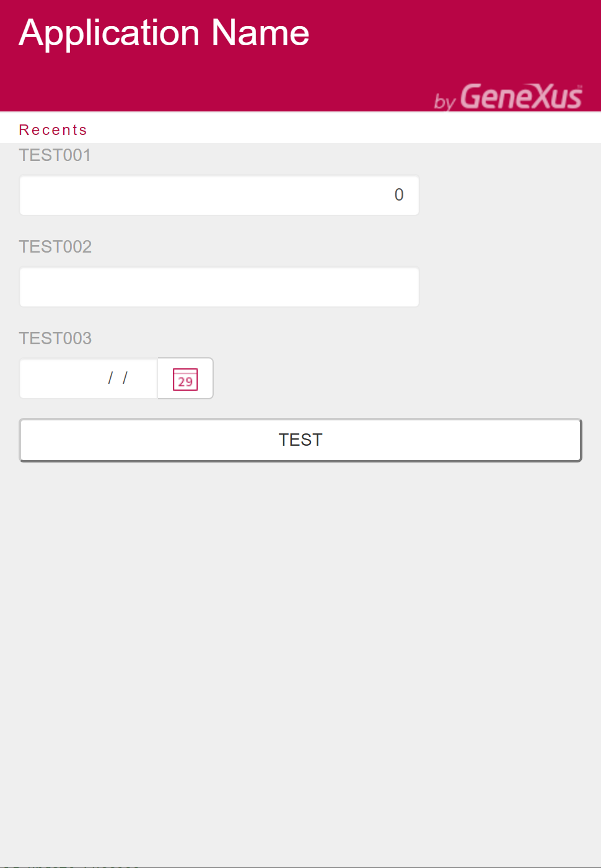Click the TEST button

pos(300,440)
